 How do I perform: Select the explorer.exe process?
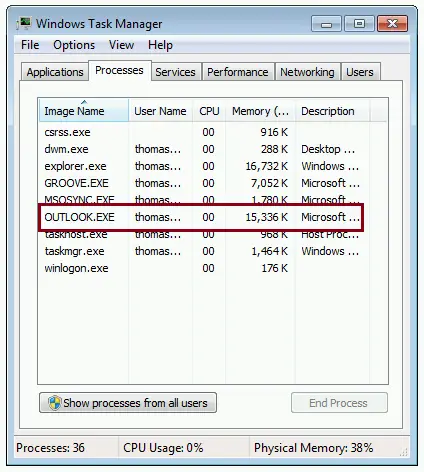204,166
